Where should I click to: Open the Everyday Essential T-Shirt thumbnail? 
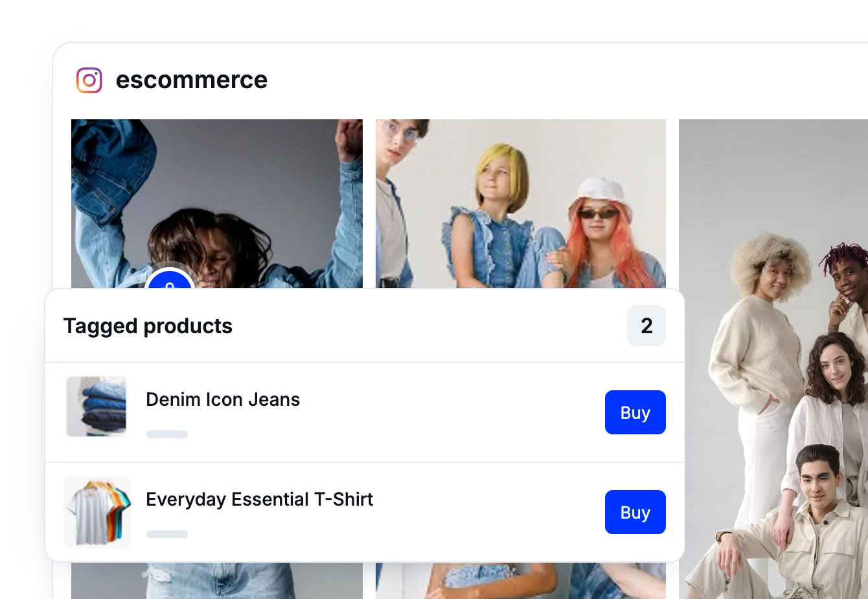tap(97, 512)
